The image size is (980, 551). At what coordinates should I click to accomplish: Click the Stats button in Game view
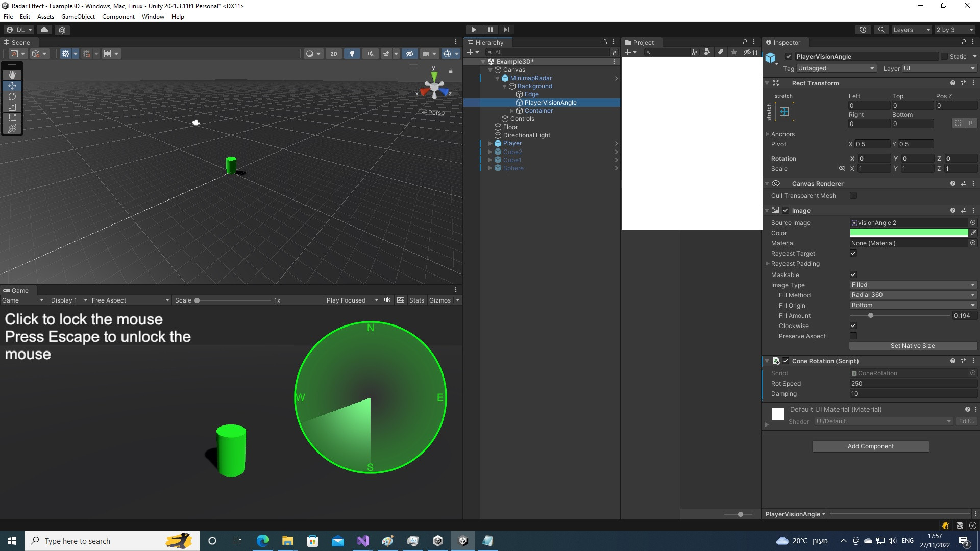click(416, 300)
